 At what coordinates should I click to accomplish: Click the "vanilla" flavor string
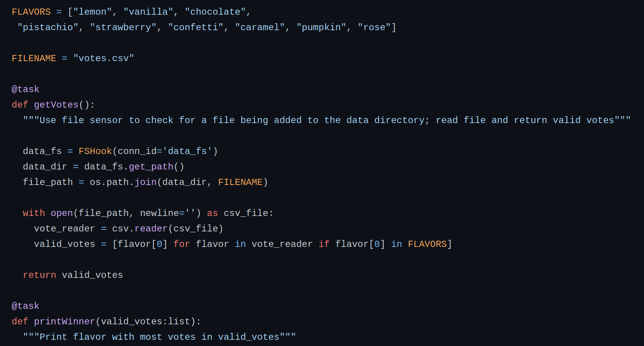(148, 12)
